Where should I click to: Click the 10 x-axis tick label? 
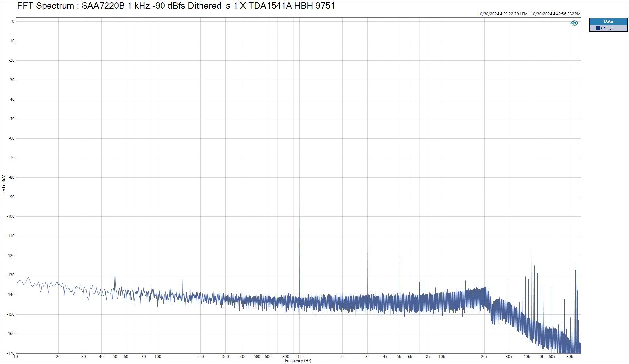click(16, 357)
